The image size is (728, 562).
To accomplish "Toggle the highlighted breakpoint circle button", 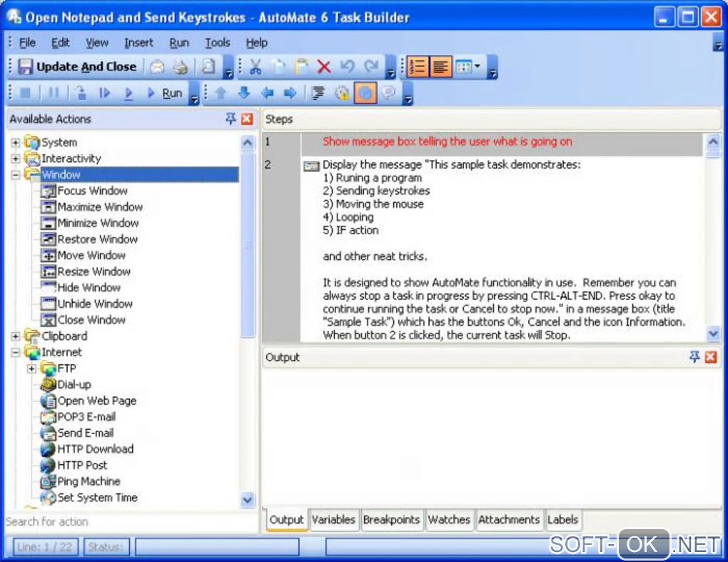I will tap(365, 94).
